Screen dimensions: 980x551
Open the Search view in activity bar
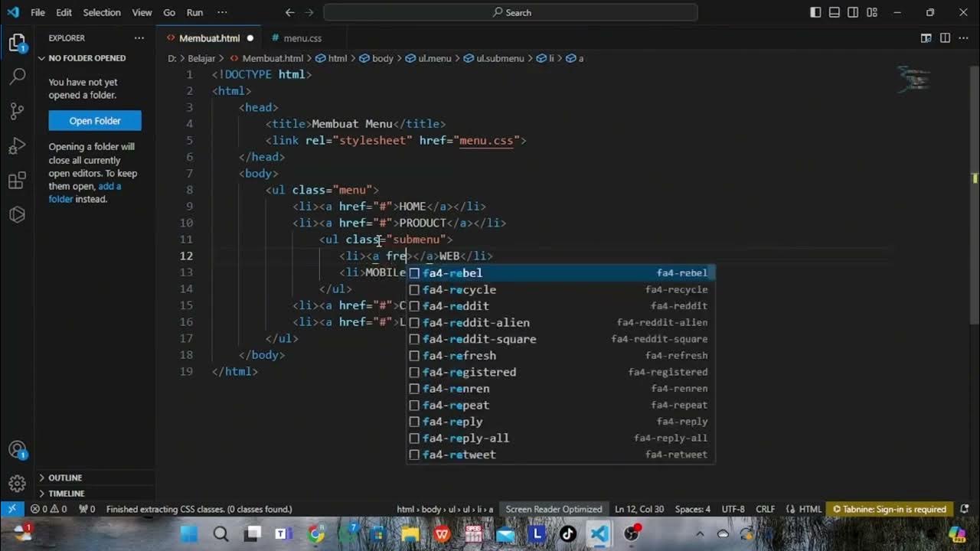[x=17, y=77]
